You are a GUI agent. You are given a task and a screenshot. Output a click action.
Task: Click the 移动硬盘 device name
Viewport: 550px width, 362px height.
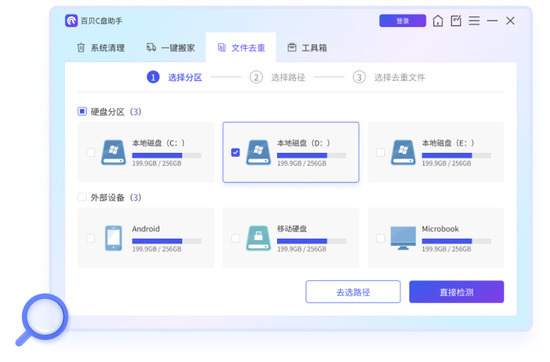(x=292, y=229)
